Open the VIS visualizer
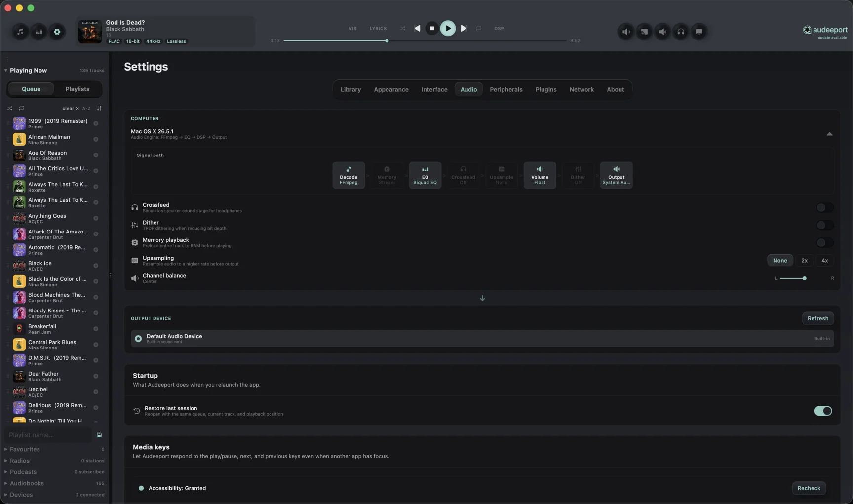This screenshot has width=853, height=504. 352,29
